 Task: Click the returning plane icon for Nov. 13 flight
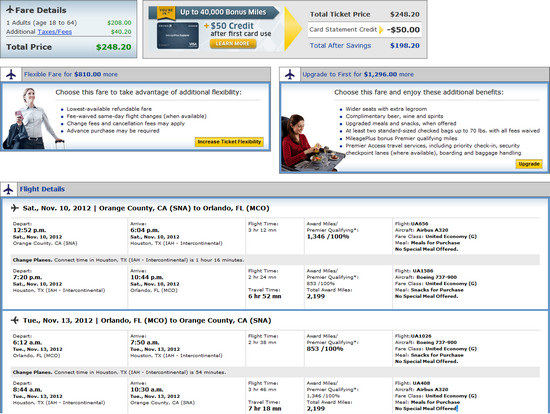pyautogui.click(x=15, y=320)
